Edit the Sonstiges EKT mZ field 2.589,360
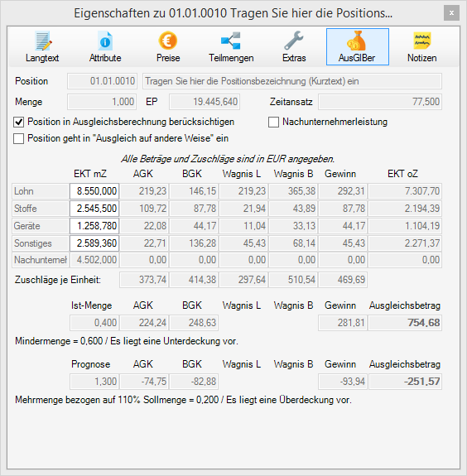 (x=94, y=243)
